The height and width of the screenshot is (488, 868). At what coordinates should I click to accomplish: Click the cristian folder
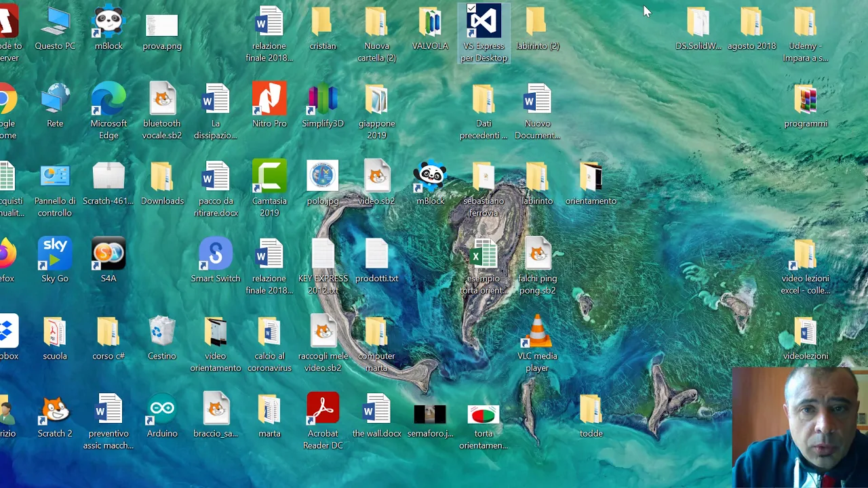[x=323, y=28]
